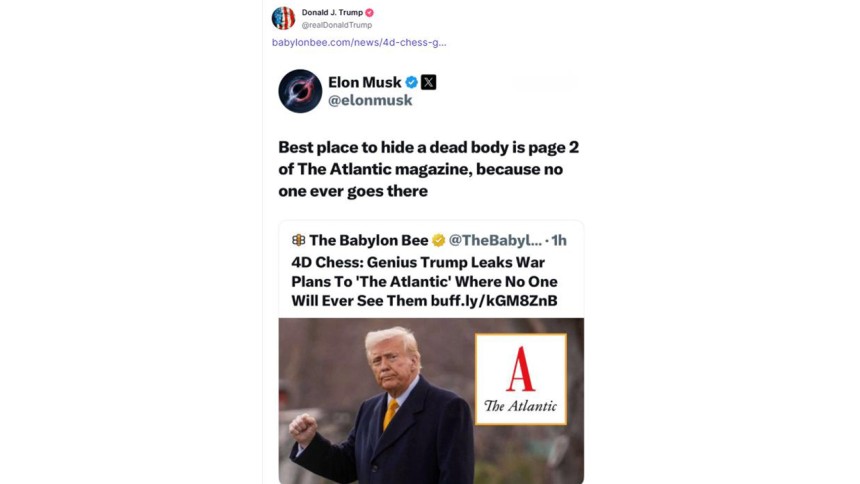Open The Babylon Bee account name
The height and width of the screenshot is (484, 860).
369,240
